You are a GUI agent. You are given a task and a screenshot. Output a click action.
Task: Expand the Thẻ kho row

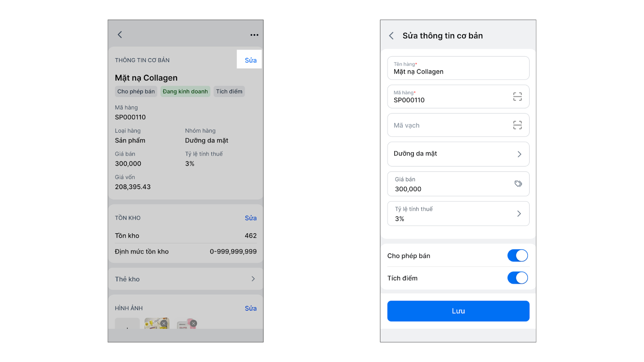coord(186,279)
